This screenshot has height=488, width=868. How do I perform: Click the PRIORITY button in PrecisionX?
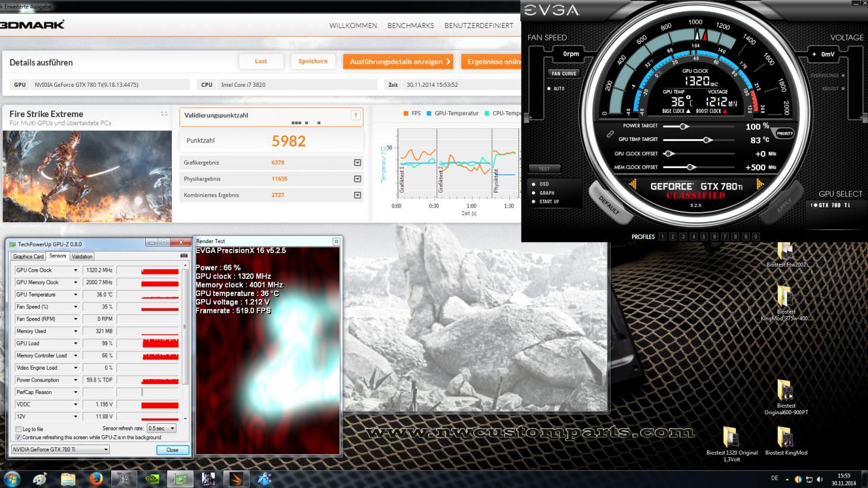pos(785,134)
